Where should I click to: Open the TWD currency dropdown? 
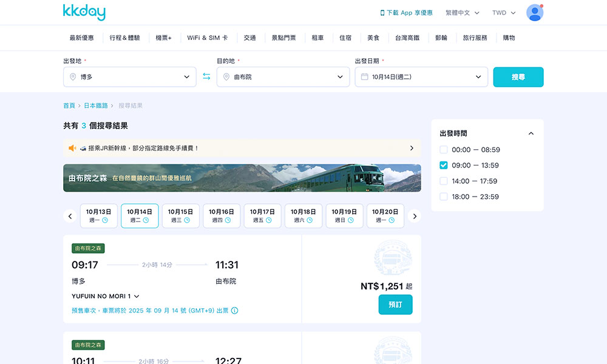pos(504,13)
